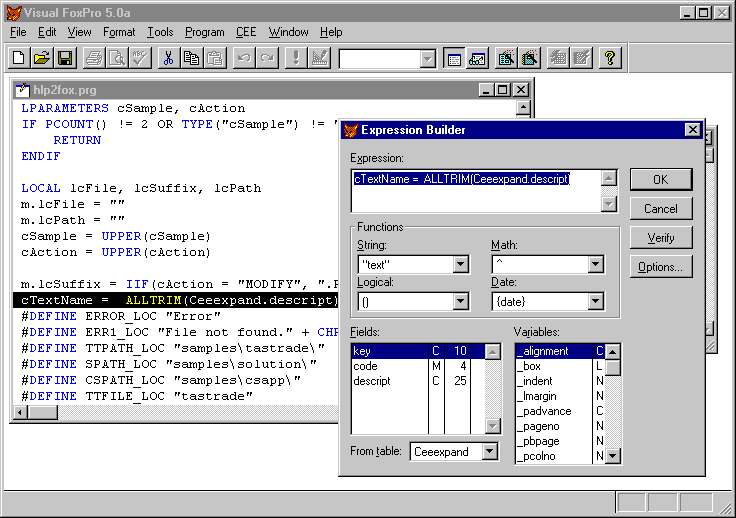Click the Data Session window toolbar icon
The width and height of the screenshot is (736, 518).
(477, 58)
